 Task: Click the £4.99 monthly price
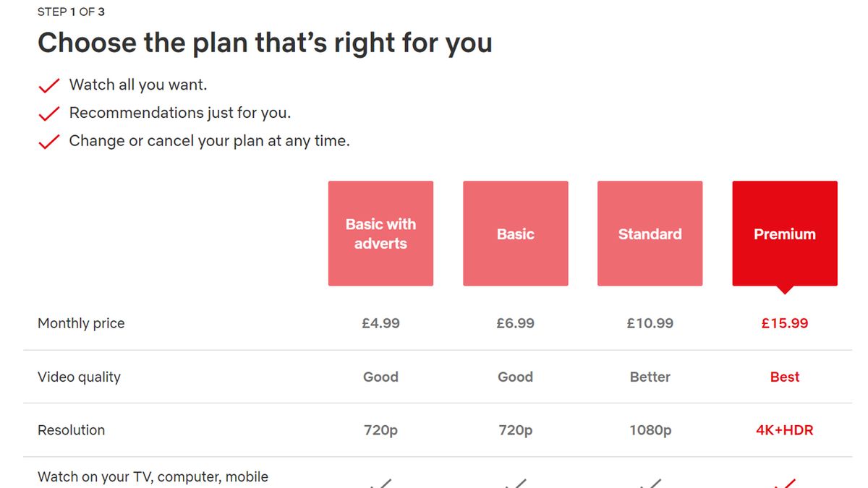pyautogui.click(x=380, y=323)
